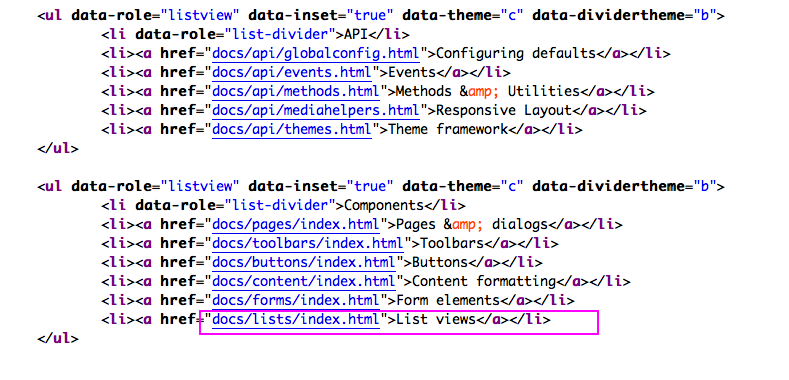Image resolution: width=789 pixels, height=380 pixels.
Task: Click the 'List views' anchor text
Action: (x=436, y=319)
